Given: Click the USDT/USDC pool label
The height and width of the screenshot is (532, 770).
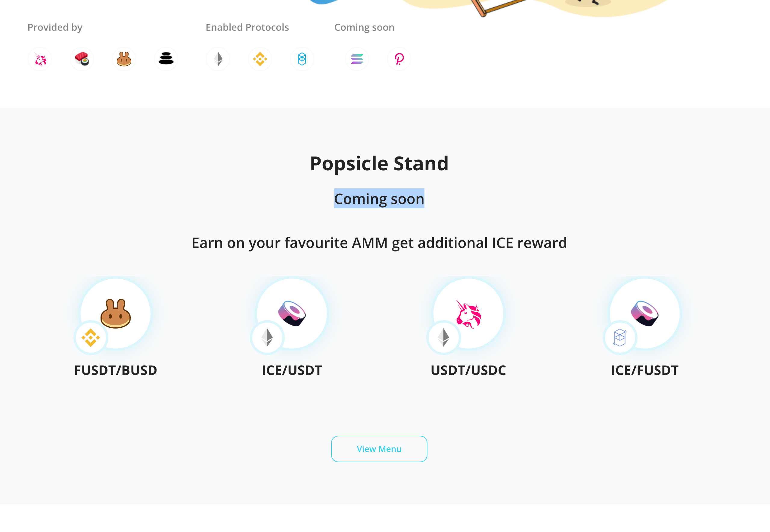Looking at the screenshot, I should click(x=468, y=370).
